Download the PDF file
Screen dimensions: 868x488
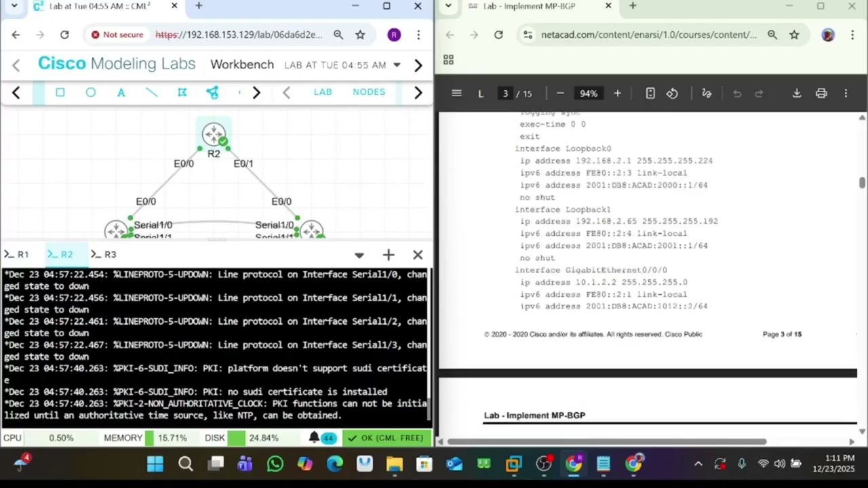coord(797,94)
